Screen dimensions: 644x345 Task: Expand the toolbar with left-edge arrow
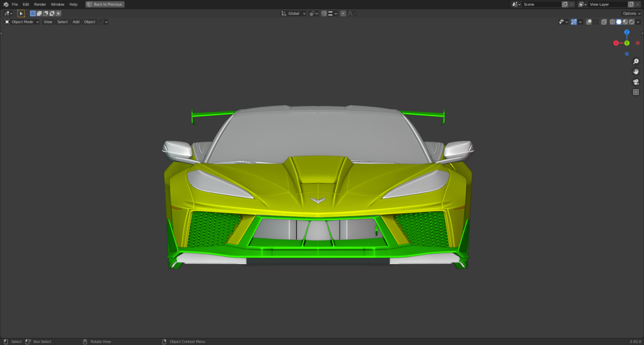(1, 33)
